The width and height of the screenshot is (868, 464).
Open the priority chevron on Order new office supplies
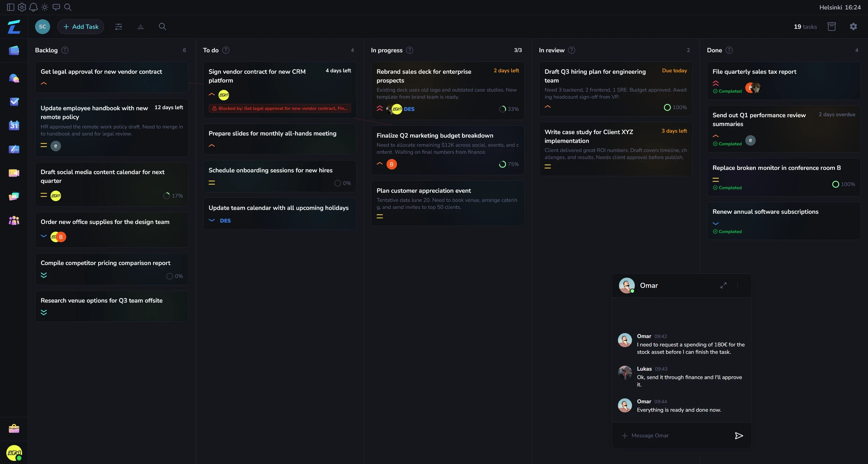click(x=44, y=236)
